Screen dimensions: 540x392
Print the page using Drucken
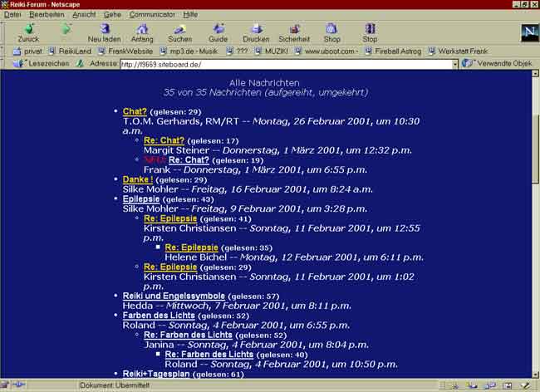(x=256, y=33)
